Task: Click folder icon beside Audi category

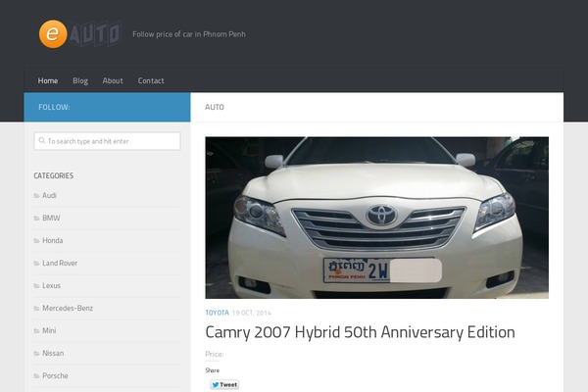Action: click(37, 195)
